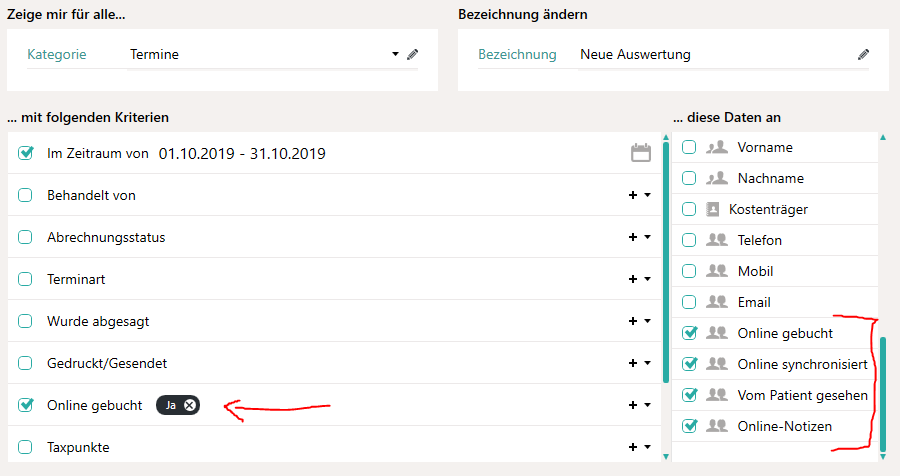Screen dimensions: 900x476
Task: Click the people icon next to Email
Action: [717, 302]
